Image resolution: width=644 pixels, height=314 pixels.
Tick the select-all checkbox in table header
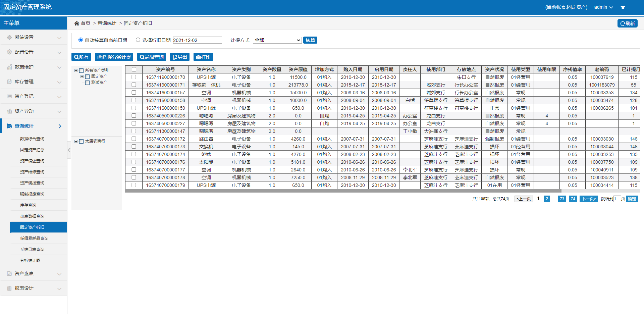[x=134, y=69]
